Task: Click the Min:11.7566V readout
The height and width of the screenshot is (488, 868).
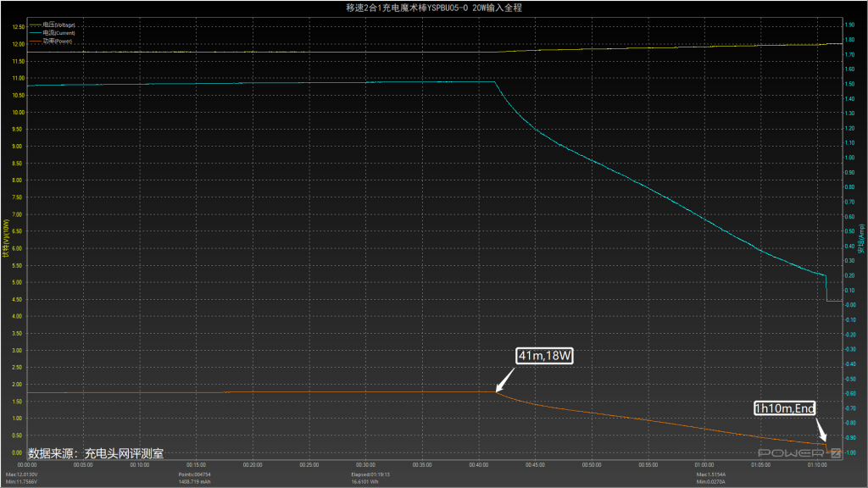Action: [21, 481]
